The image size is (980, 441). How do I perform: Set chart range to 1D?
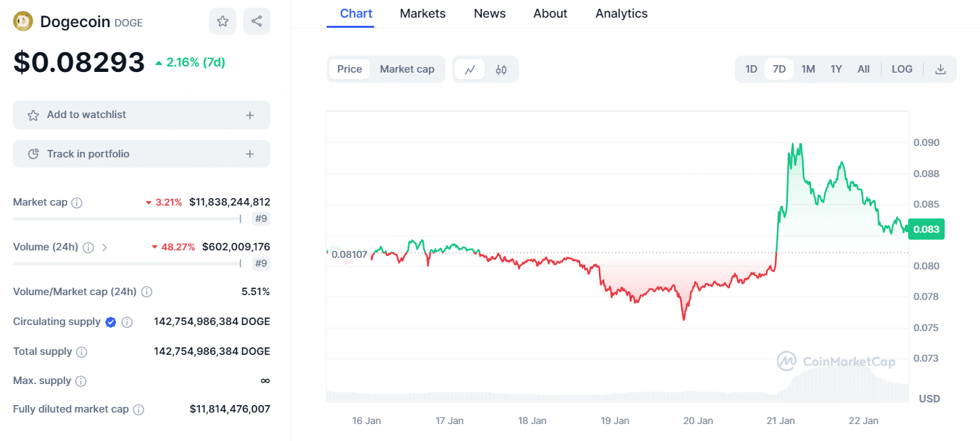[751, 69]
